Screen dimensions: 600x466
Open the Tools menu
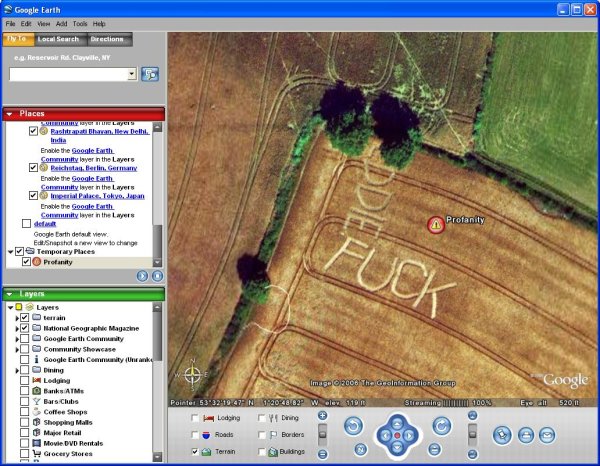coord(77,23)
